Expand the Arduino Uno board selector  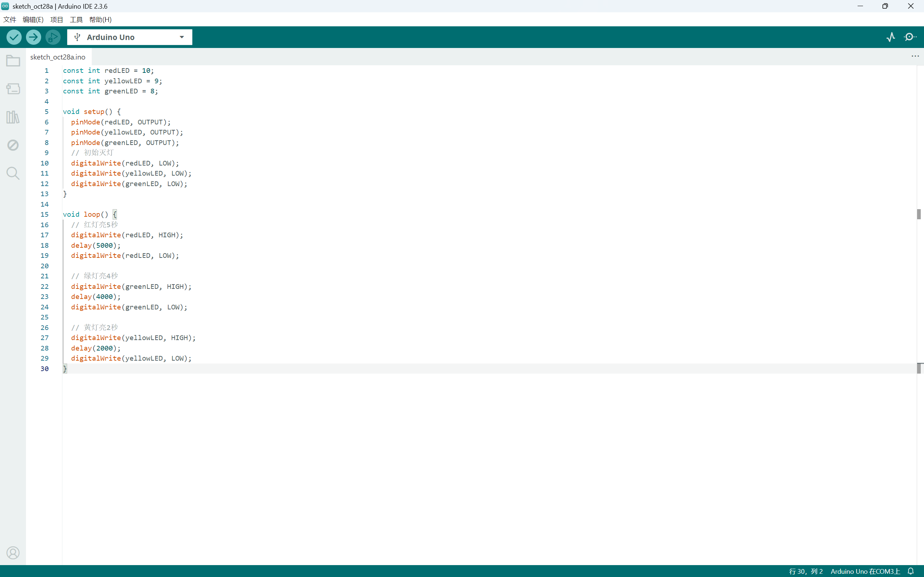point(130,37)
